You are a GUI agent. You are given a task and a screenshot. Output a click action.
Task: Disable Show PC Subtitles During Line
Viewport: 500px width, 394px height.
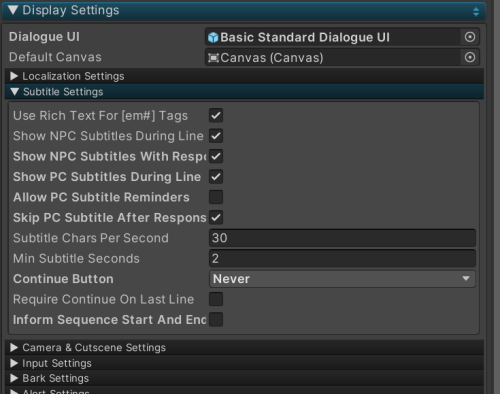click(x=216, y=177)
